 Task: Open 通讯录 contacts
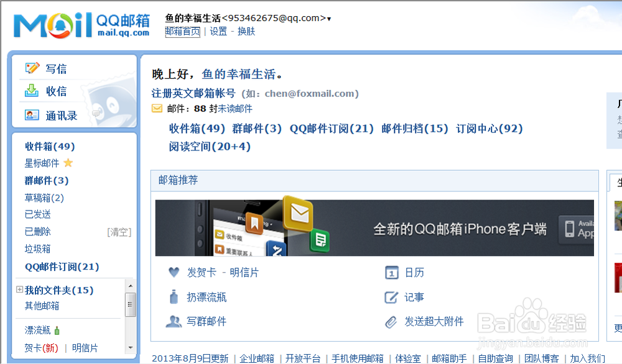(x=61, y=116)
